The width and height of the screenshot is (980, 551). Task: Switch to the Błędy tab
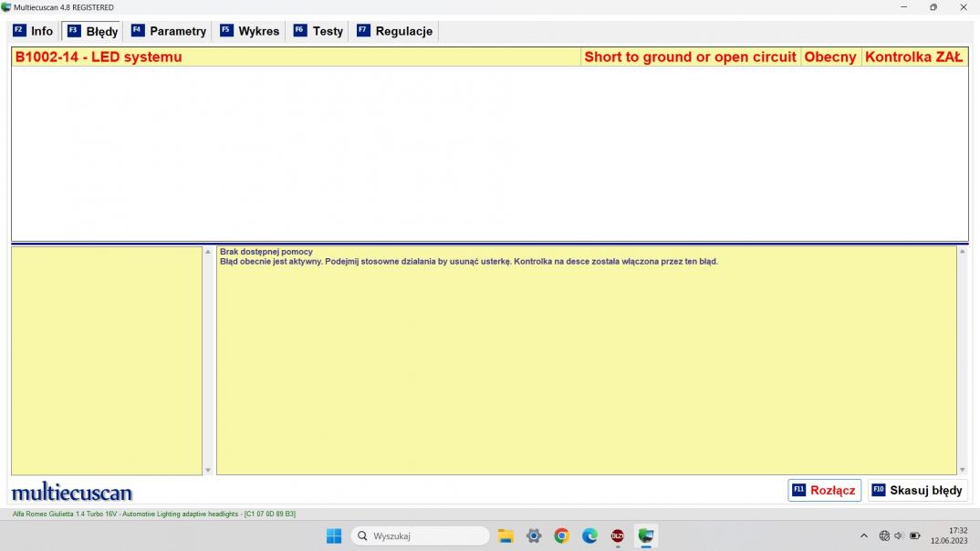92,31
